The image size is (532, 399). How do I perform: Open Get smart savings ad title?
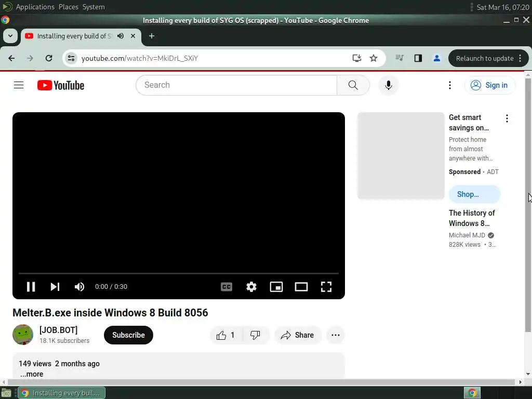tap(469, 123)
